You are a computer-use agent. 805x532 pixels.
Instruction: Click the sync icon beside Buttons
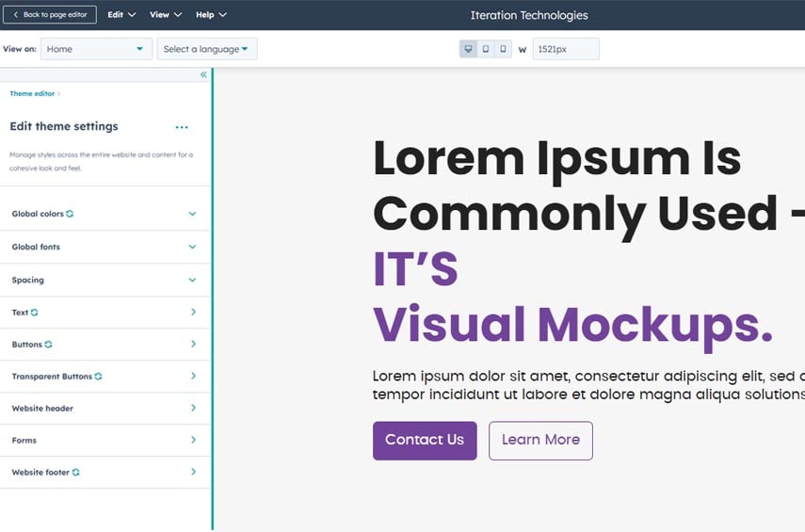pos(48,344)
